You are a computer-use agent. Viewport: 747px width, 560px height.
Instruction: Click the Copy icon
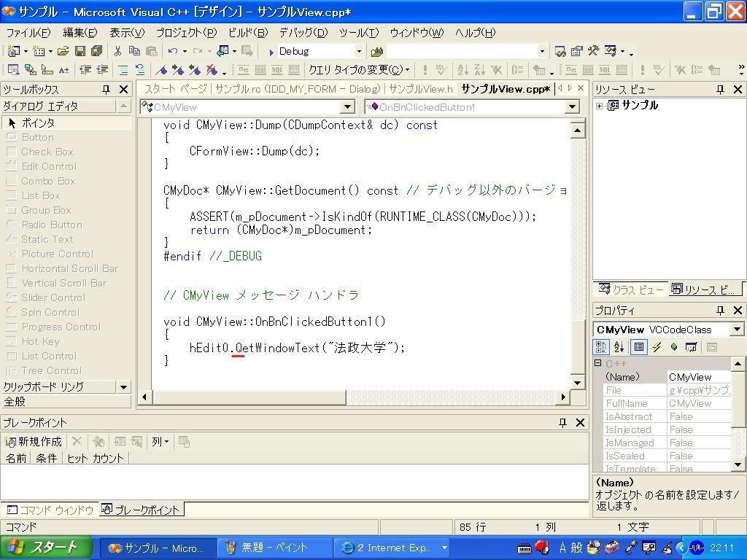pos(134,51)
